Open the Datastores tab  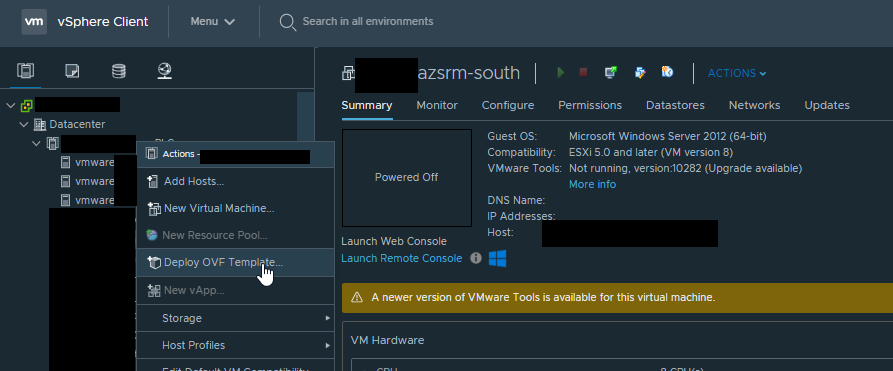coord(675,105)
